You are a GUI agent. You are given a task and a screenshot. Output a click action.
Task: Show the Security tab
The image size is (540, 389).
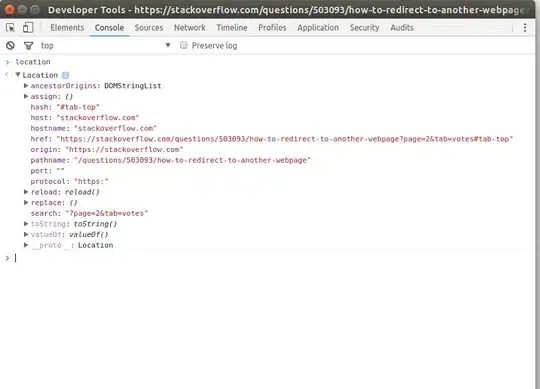tap(364, 28)
